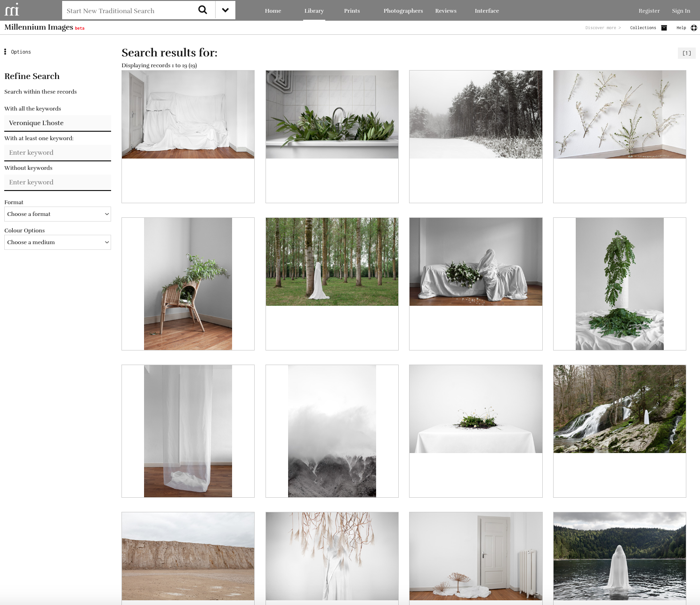Click the page [1] pagination button

tap(687, 53)
